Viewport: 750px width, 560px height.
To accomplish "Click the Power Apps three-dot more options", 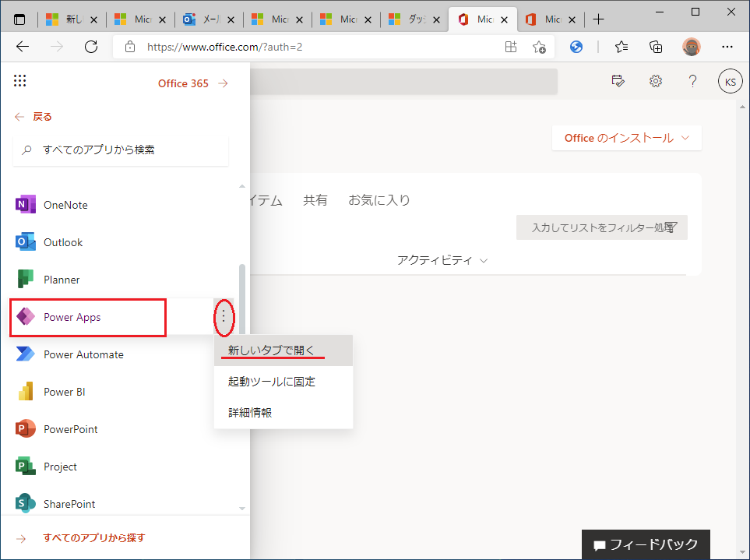I will click(224, 316).
